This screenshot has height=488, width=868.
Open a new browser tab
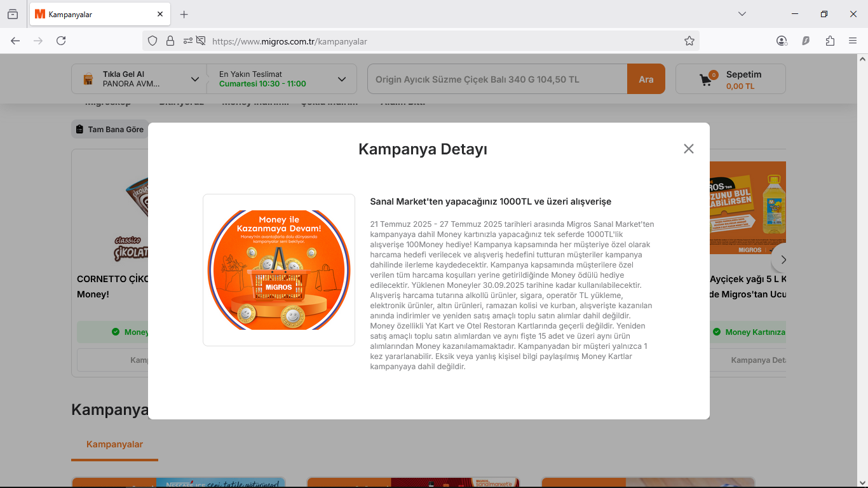pyautogui.click(x=184, y=14)
